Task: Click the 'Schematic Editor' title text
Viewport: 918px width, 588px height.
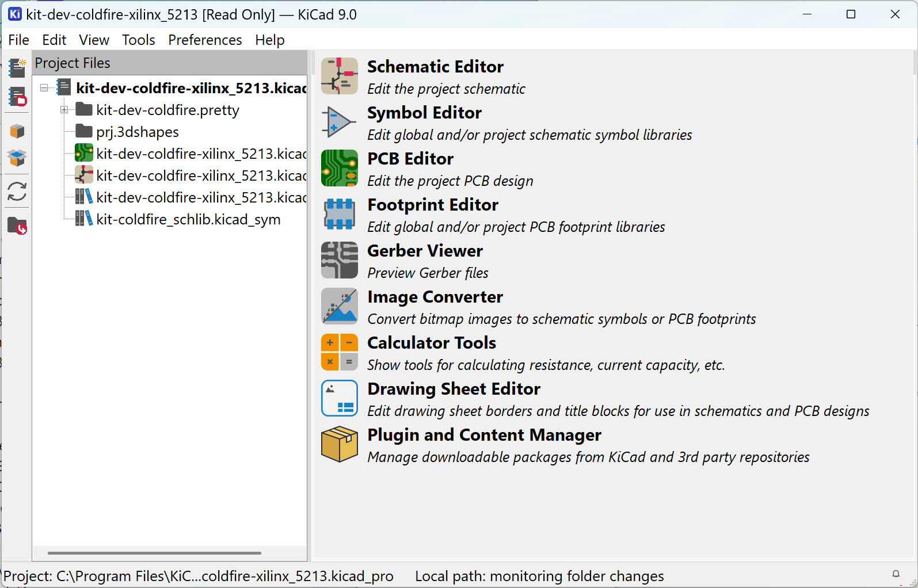Action: pos(435,67)
